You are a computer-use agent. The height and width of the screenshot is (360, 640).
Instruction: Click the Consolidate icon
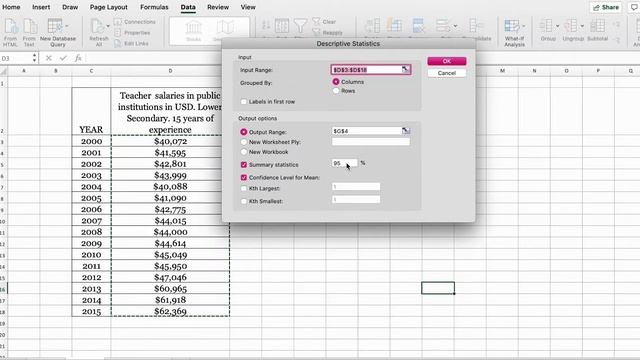pos(476,26)
